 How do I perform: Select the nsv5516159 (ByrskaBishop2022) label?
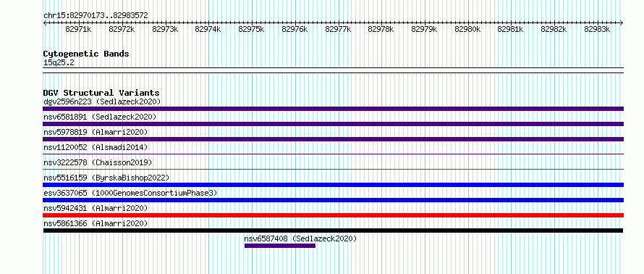(106, 178)
